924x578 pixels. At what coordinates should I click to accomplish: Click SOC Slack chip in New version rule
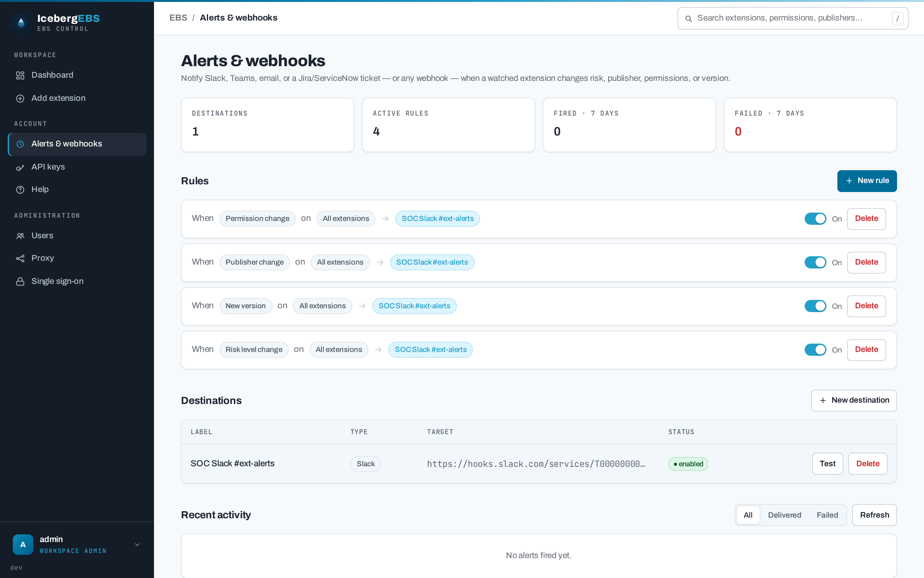pos(414,306)
